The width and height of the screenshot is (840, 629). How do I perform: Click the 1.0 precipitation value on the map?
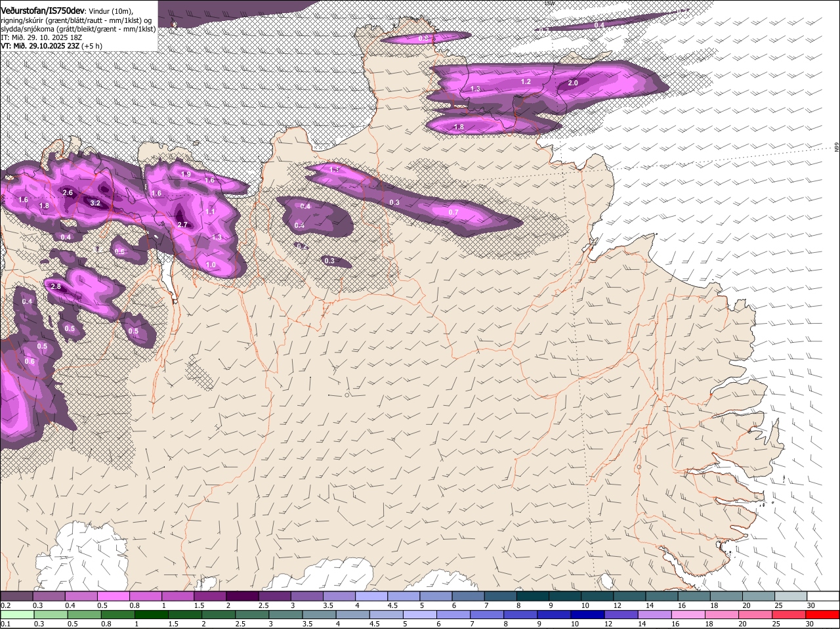[x=211, y=265]
